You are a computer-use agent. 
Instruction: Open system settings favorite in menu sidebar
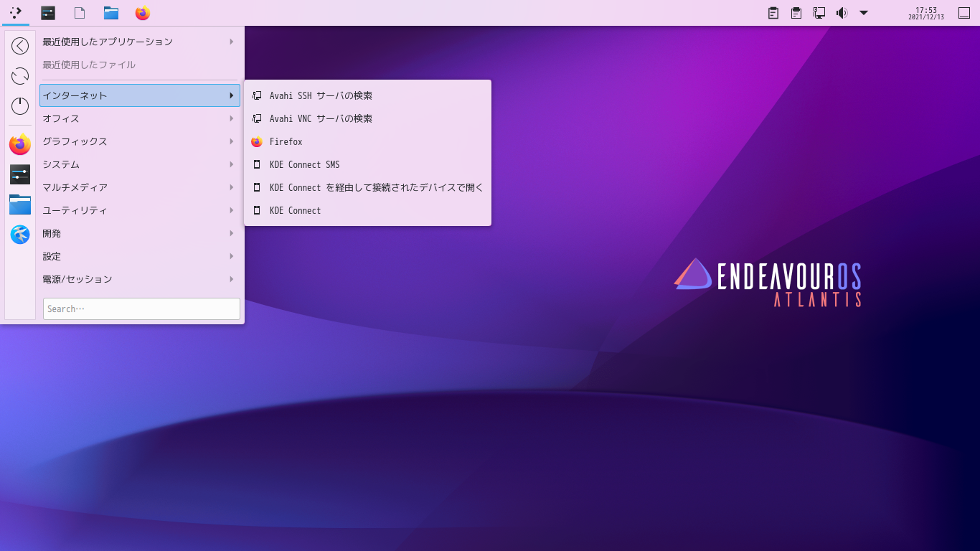click(20, 174)
